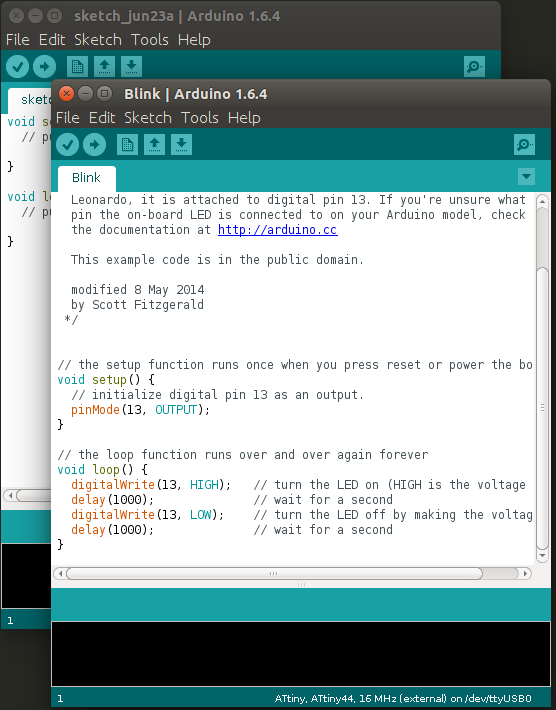556x710 pixels.
Task: Click 'HIGH' in first digitalWrite line
Action: tap(204, 485)
